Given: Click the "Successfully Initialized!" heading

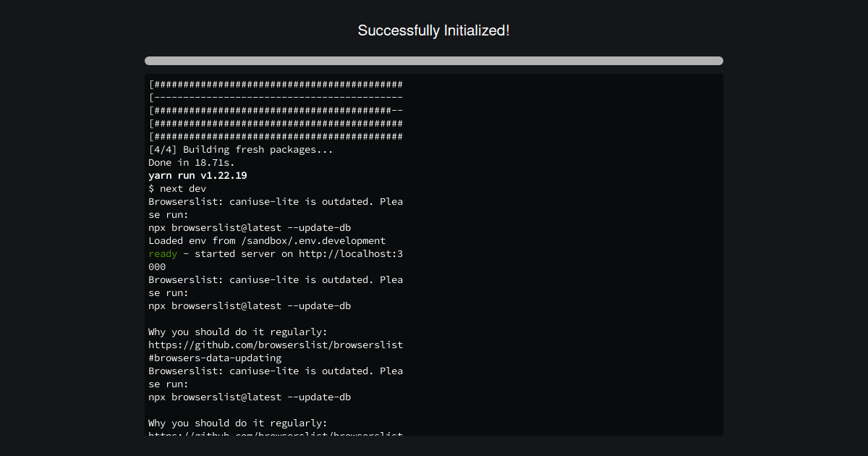Looking at the screenshot, I should pyautogui.click(x=433, y=30).
